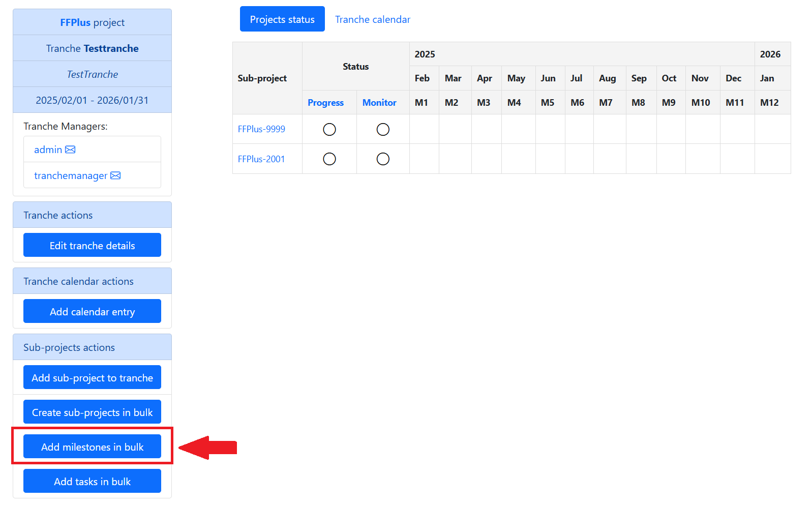Click the envelope icon next to tranchemanager
The image size is (812, 505).
point(115,175)
